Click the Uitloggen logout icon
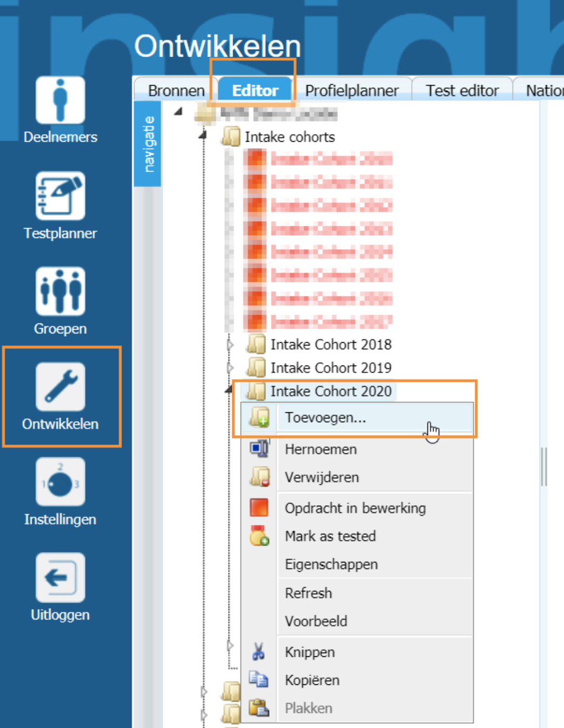Image resolution: width=564 pixels, height=728 pixels. (x=60, y=577)
